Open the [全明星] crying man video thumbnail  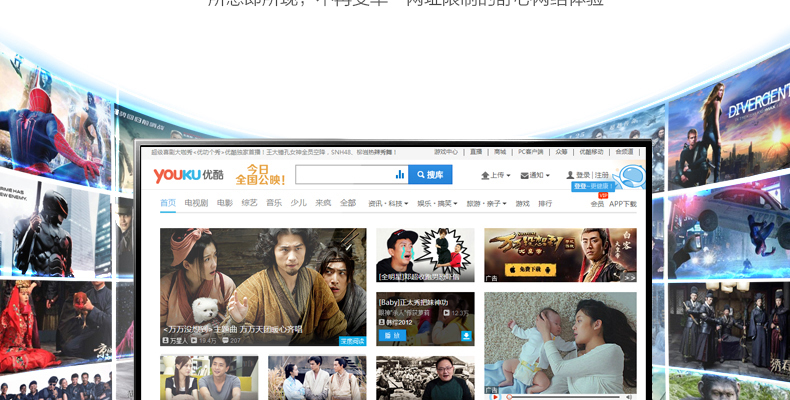click(425, 255)
